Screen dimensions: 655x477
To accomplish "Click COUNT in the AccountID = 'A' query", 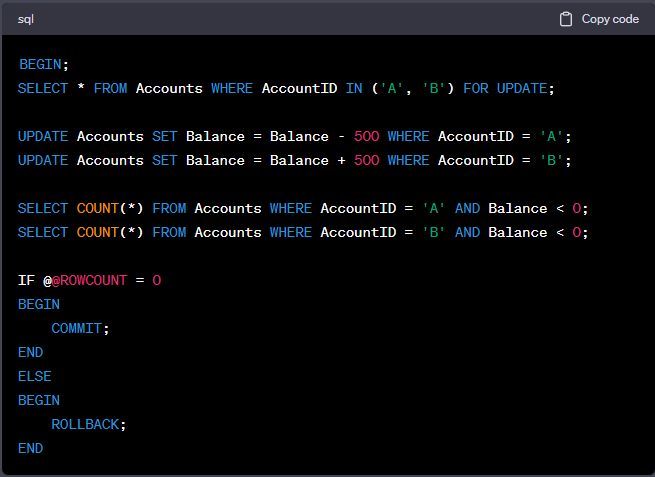I will coord(98,208).
